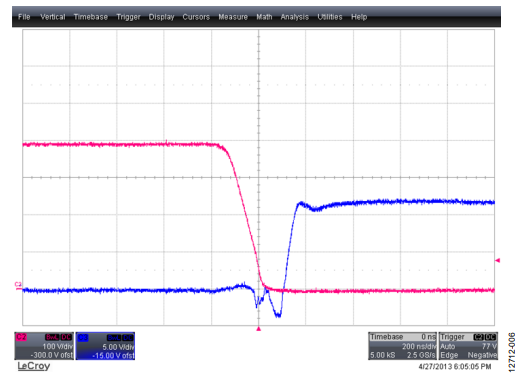This screenshot has width=522, height=376.
Task: Open the Display menu
Action: pos(161,17)
